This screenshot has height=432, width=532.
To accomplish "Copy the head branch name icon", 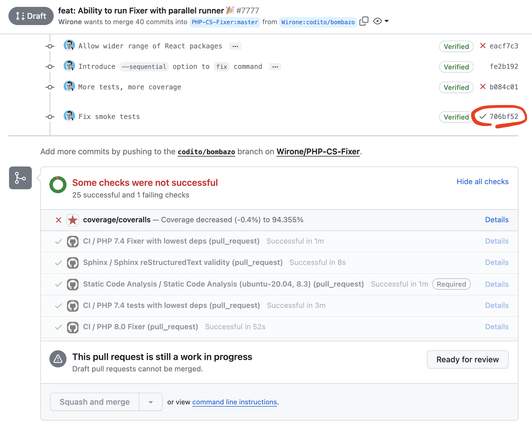I will (x=364, y=21).
